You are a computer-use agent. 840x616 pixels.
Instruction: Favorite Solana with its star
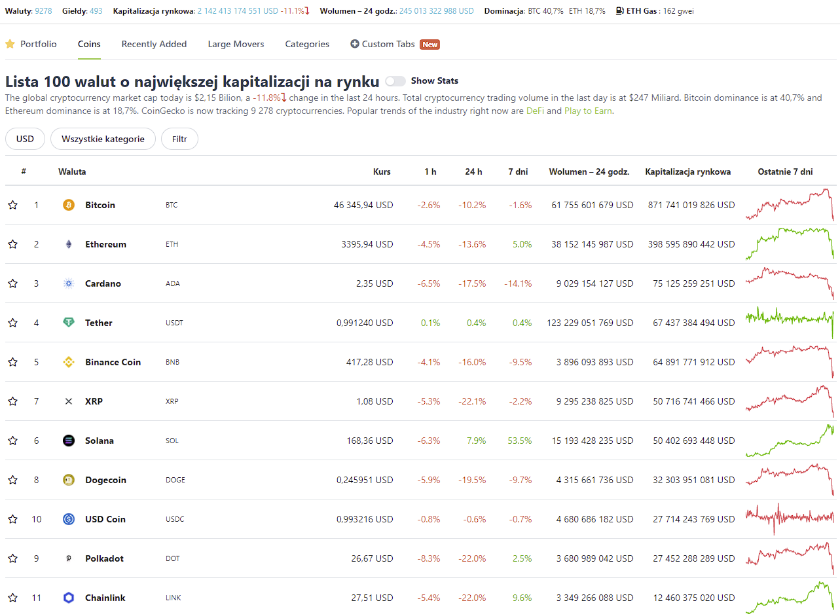pos(12,441)
